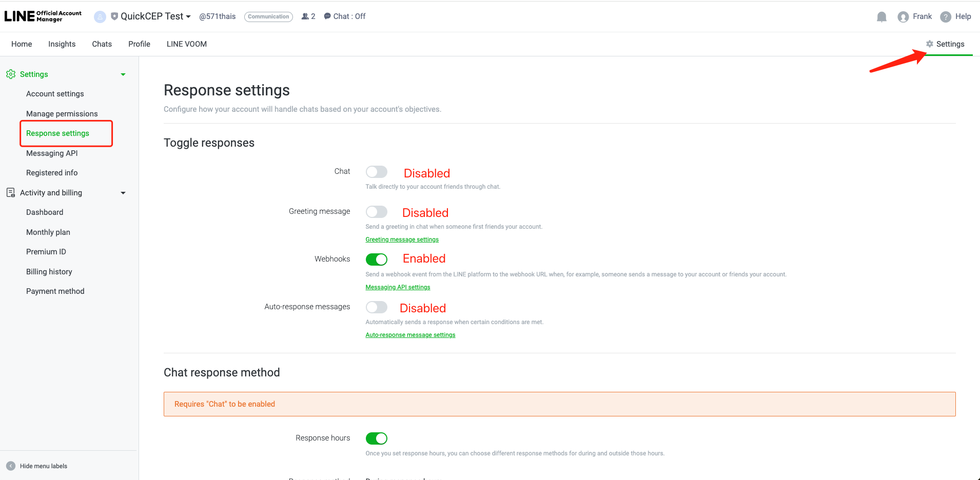Click Frank's user profile icon

click(x=903, y=17)
